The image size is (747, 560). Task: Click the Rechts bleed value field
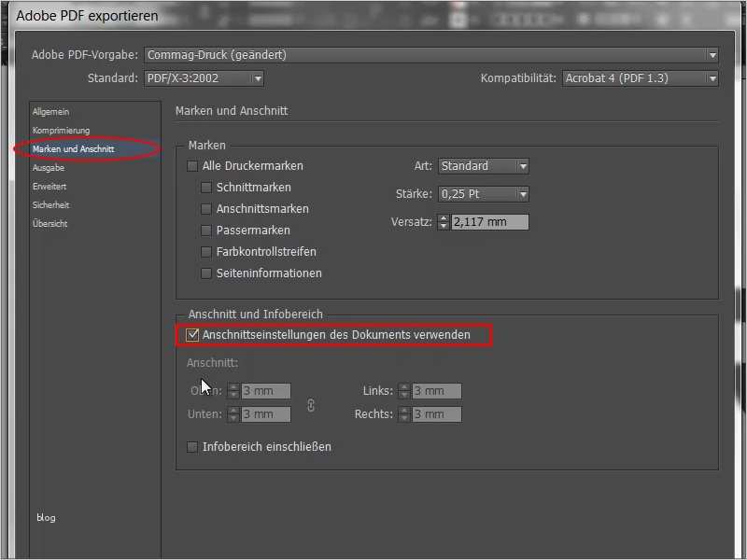[x=436, y=414]
